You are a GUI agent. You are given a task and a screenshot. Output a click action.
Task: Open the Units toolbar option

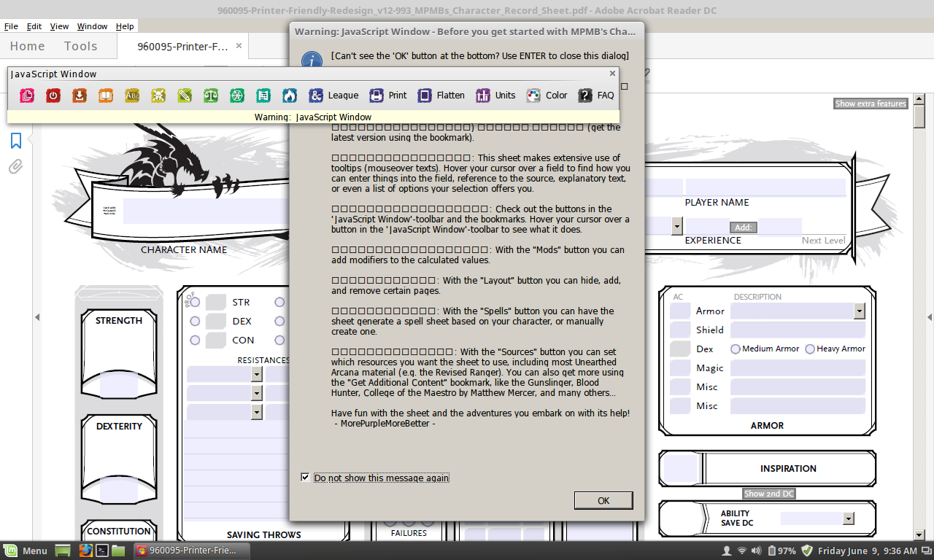pos(495,96)
